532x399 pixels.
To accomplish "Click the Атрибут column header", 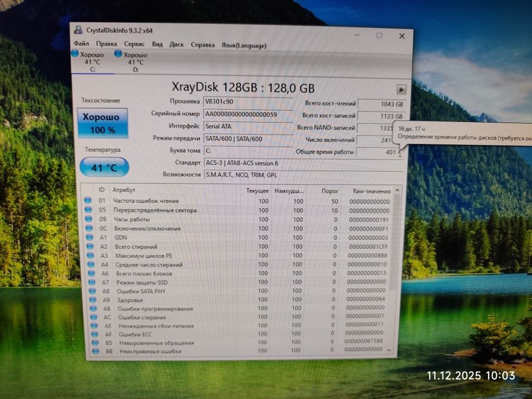I will coord(124,190).
